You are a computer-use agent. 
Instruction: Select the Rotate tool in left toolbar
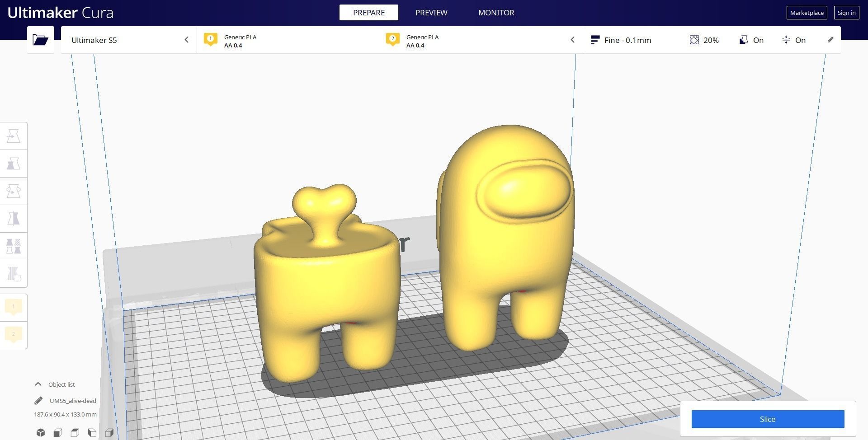click(x=14, y=191)
